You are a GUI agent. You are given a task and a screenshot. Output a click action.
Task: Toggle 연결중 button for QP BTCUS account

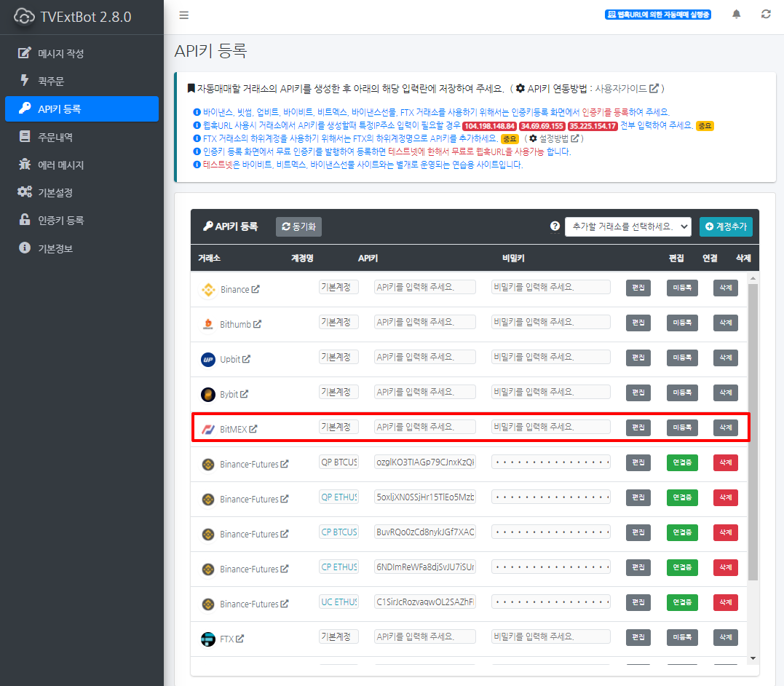(682, 462)
